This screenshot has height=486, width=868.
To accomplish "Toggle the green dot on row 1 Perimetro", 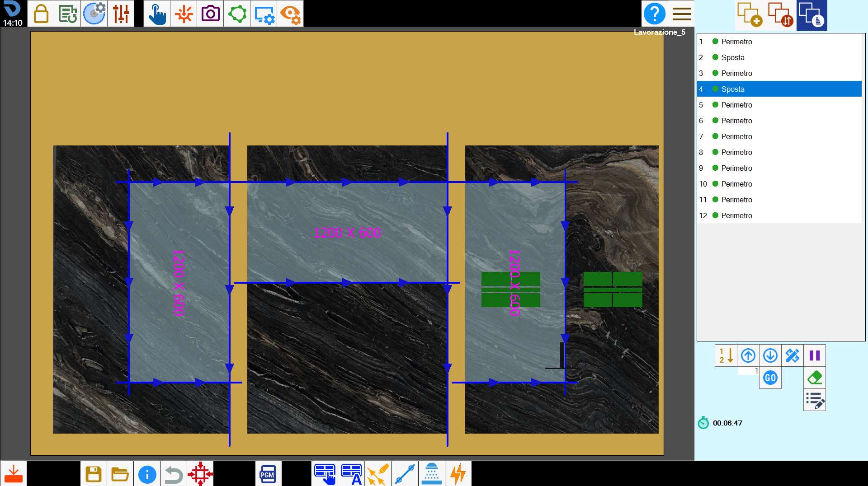I will [715, 42].
